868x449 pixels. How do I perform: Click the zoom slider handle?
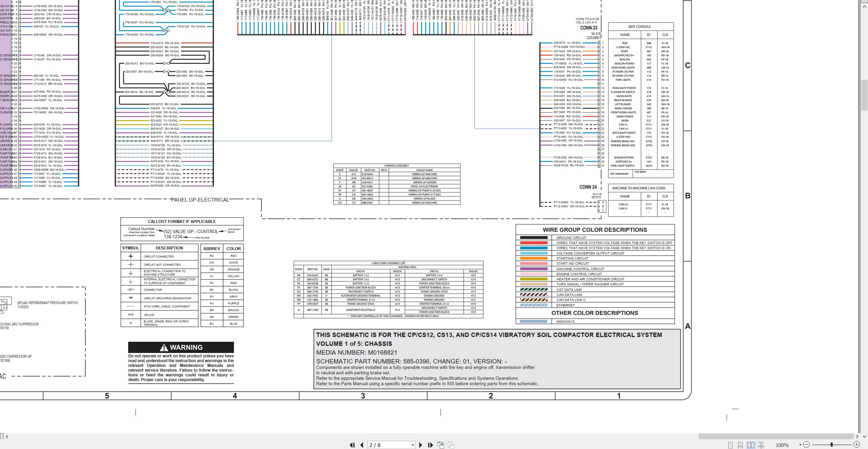pos(831,445)
